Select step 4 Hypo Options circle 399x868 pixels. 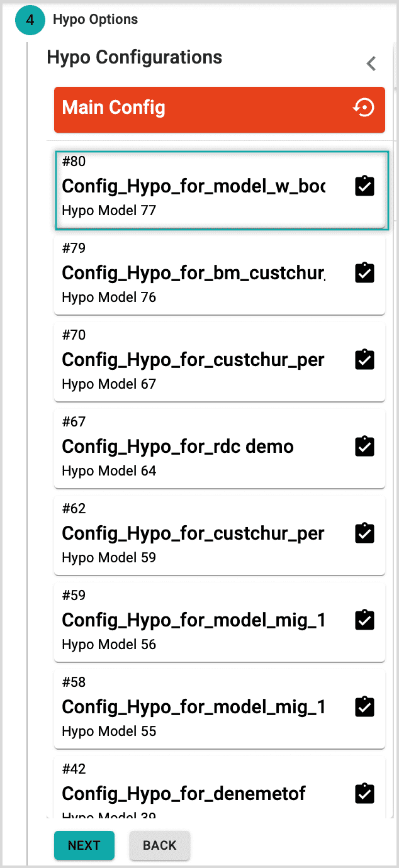pyautogui.click(x=30, y=19)
